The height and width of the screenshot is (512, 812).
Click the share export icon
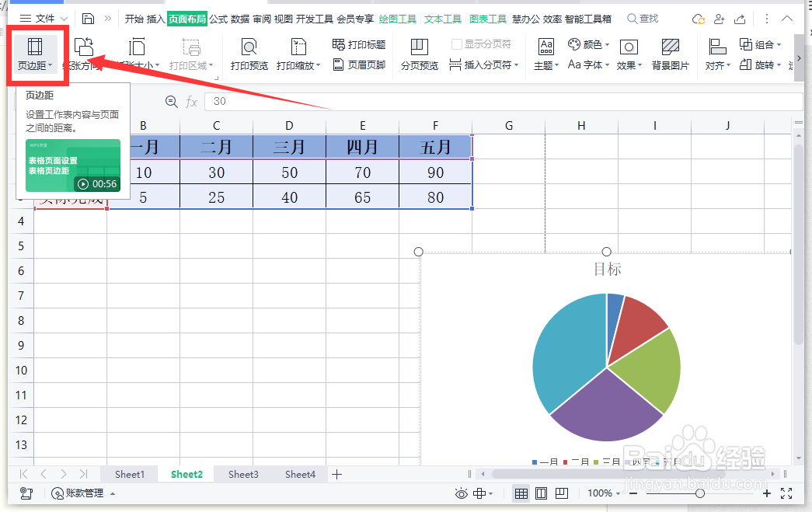point(740,19)
